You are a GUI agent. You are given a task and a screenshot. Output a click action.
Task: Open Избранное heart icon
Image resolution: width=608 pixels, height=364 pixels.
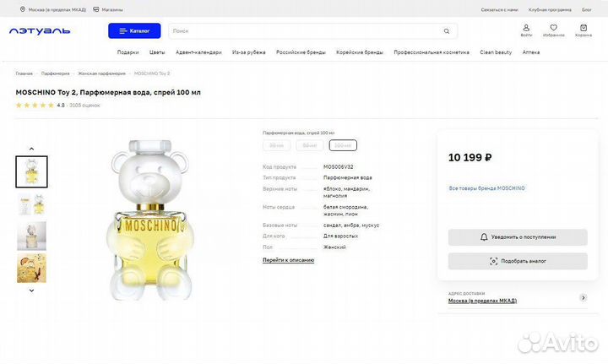point(553,30)
